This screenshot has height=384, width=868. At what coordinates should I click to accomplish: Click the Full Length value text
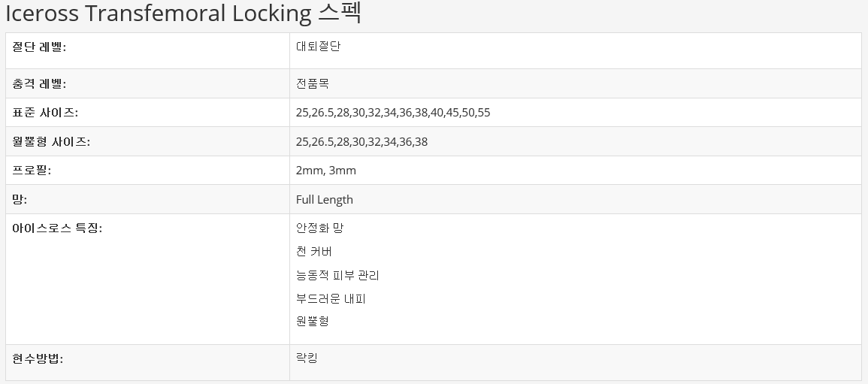coord(325,200)
